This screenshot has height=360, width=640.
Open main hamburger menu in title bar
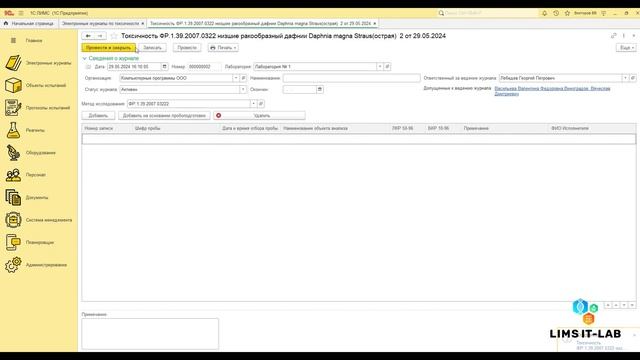[21, 13]
